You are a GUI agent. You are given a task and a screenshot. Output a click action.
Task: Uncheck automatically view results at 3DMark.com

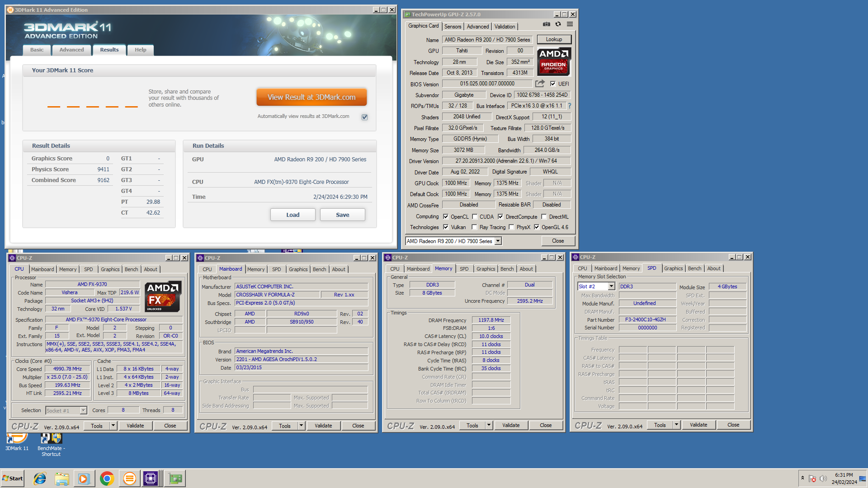click(364, 117)
